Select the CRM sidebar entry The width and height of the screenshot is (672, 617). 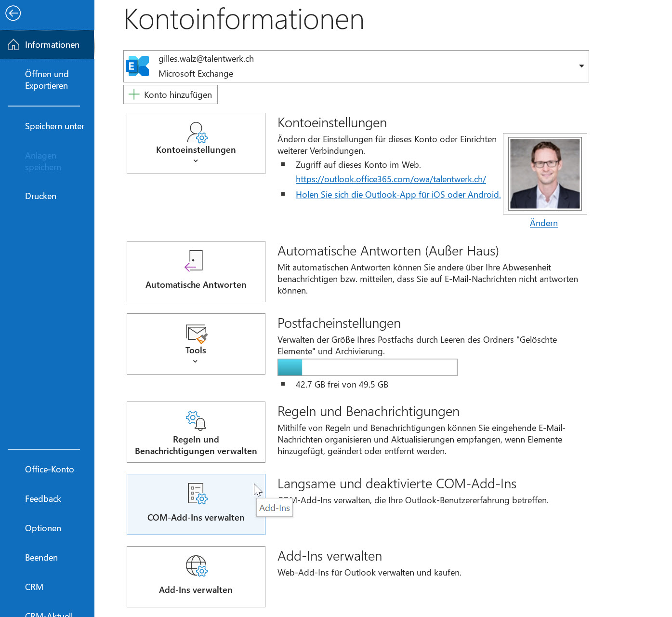click(34, 587)
